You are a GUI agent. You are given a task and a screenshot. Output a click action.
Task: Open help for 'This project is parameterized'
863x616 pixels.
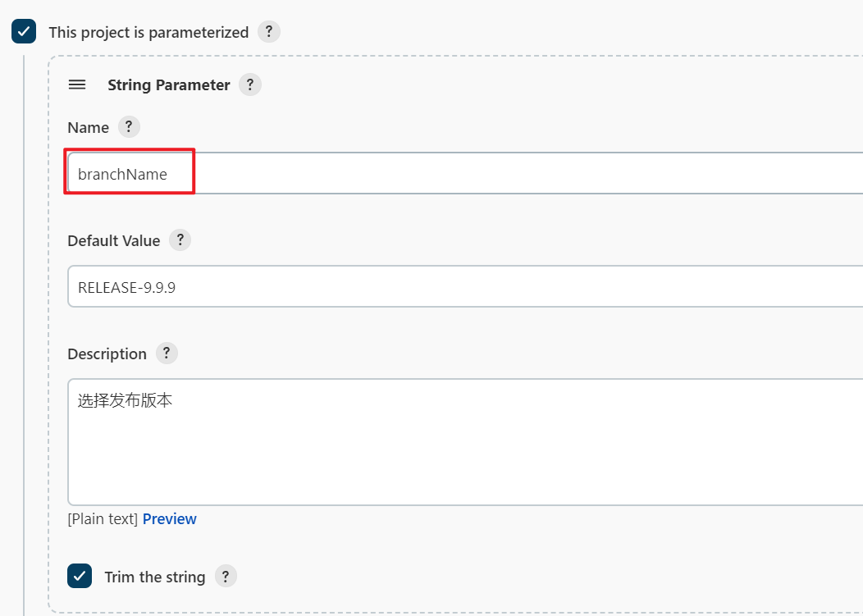click(268, 31)
